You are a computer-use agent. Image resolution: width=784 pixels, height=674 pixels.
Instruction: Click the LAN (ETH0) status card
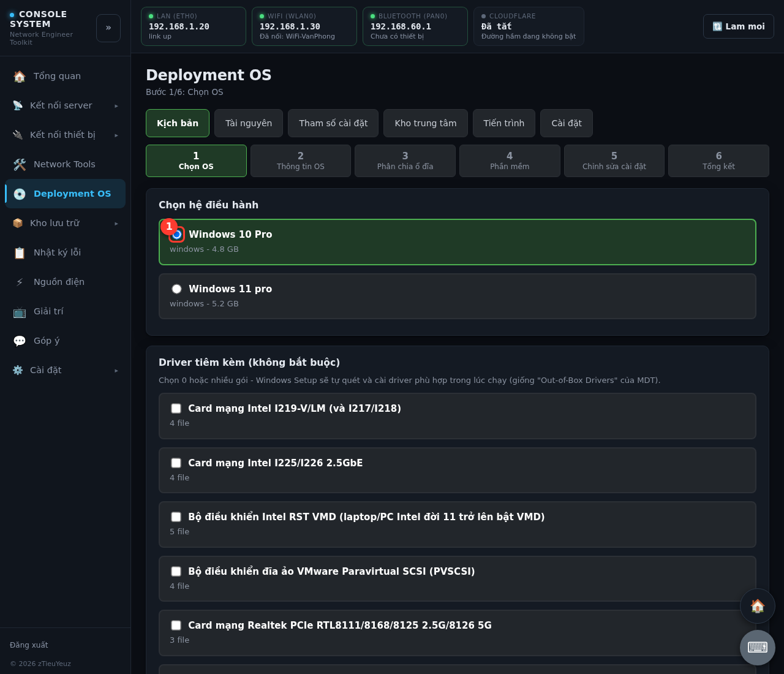(x=194, y=26)
